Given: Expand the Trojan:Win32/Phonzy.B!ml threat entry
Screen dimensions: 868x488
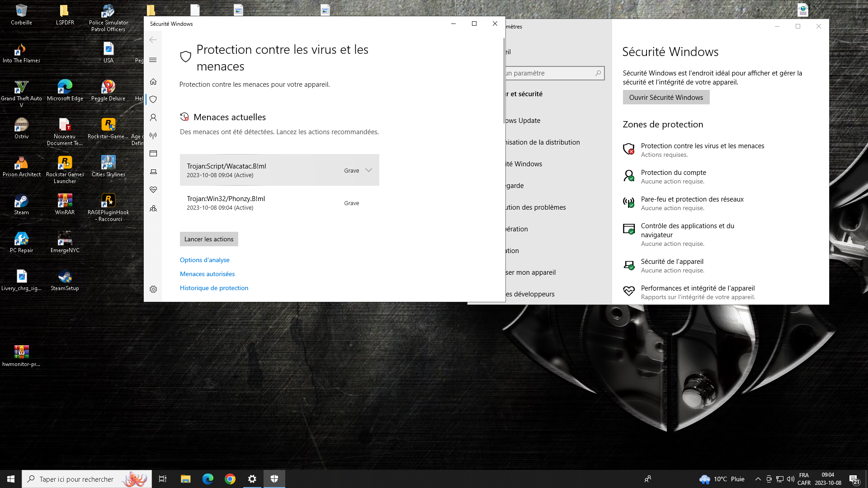Looking at the screenshot, I should point(279,203).
